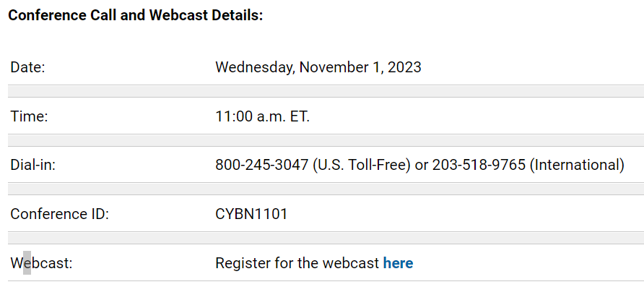Click the conference ID CYBN1101
This screenshot has width=644, height=287.
tap(251, 214)
